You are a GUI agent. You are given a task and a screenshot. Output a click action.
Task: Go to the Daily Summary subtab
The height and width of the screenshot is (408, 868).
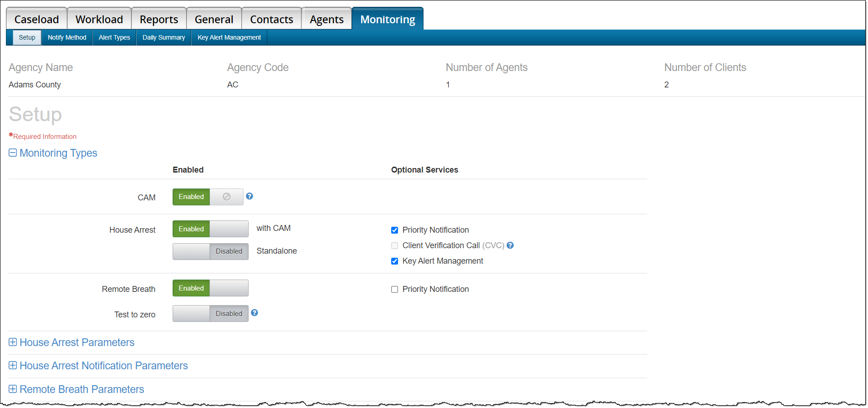coord(163,37)
